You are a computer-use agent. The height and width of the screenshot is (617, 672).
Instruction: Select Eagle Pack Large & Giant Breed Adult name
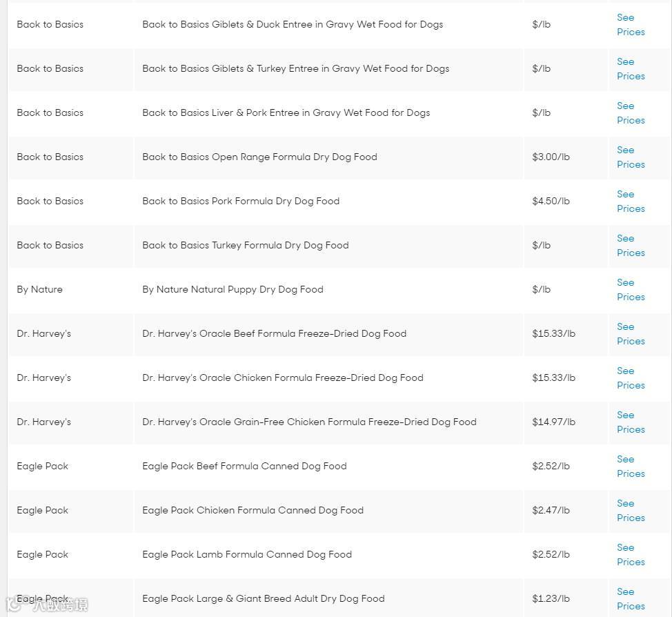[264, 598]
